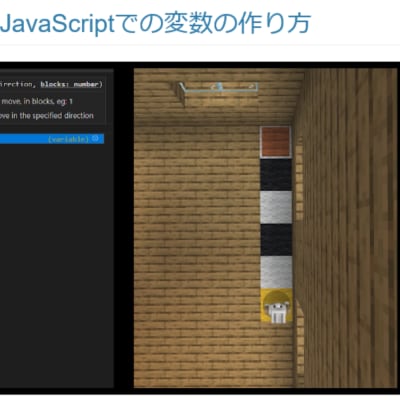
Task: Click the 'blocks: number' parameter hint text
Action: (69, 84)
